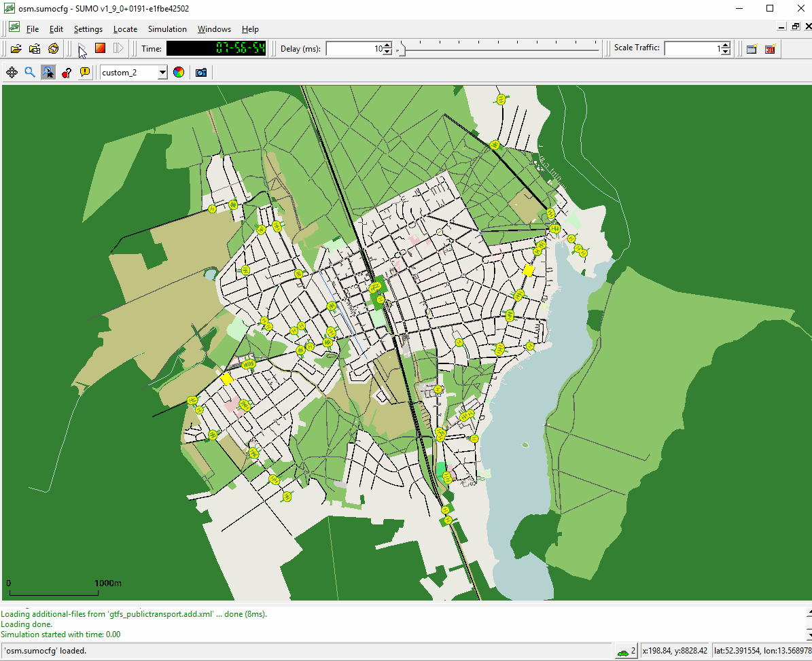This screenshot has height=661, width=812.
Task: Take a screenshot with camera icon
Action: (x=201, y=73)
